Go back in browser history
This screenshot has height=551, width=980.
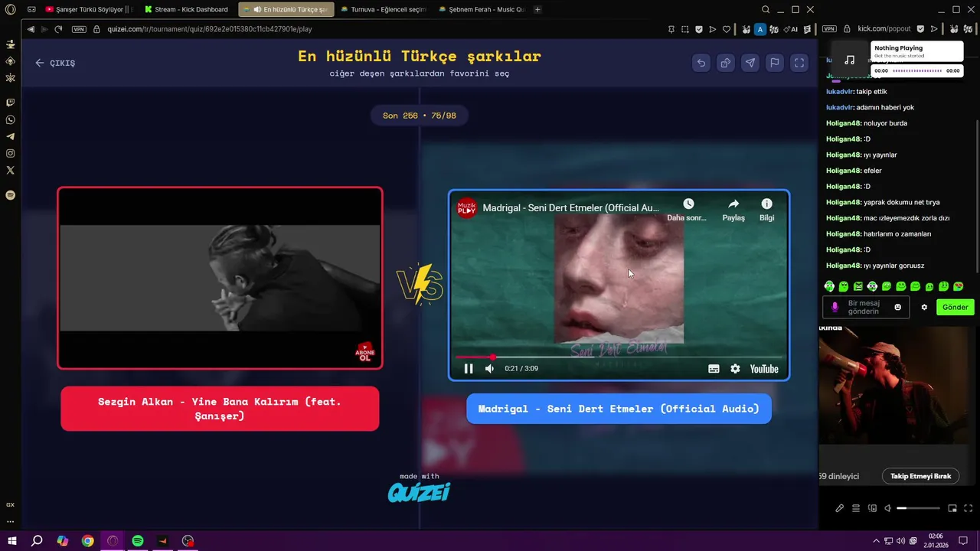coord(30,29)
